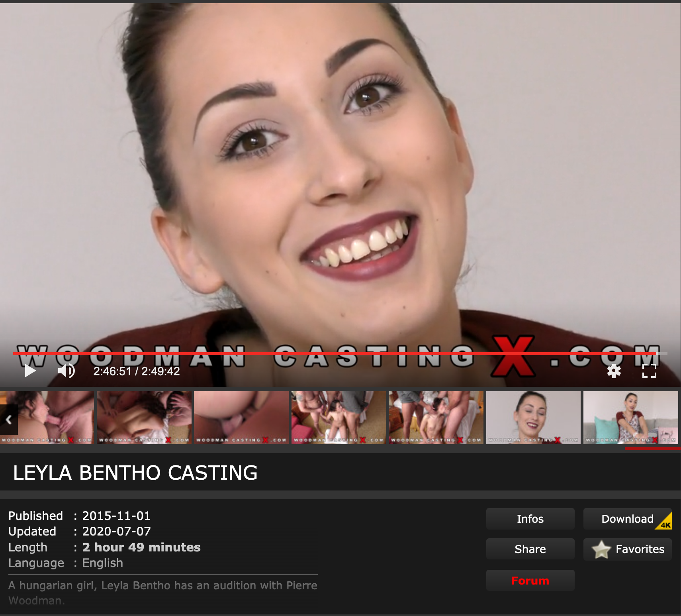Mute the video with the speaker icon
Image resolution: width=681 pixels, height=616 pixels.
pyautogui.click(x=66, y=371)
